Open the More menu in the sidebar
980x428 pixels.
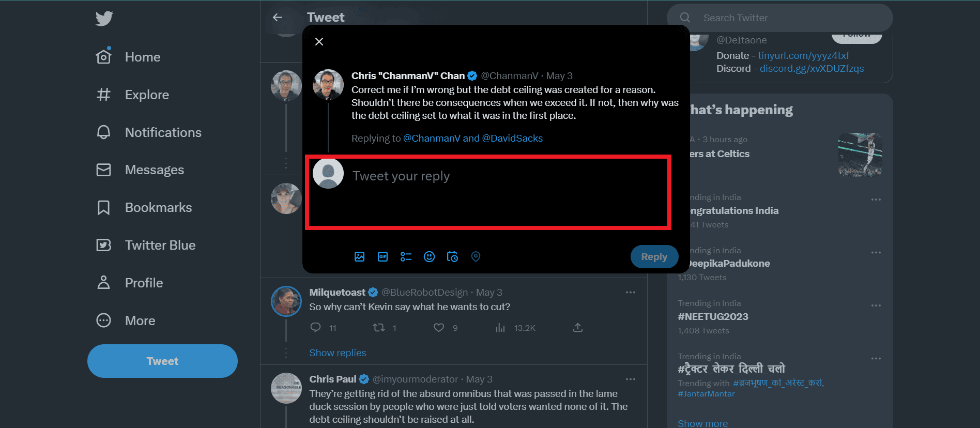(140, 320)
